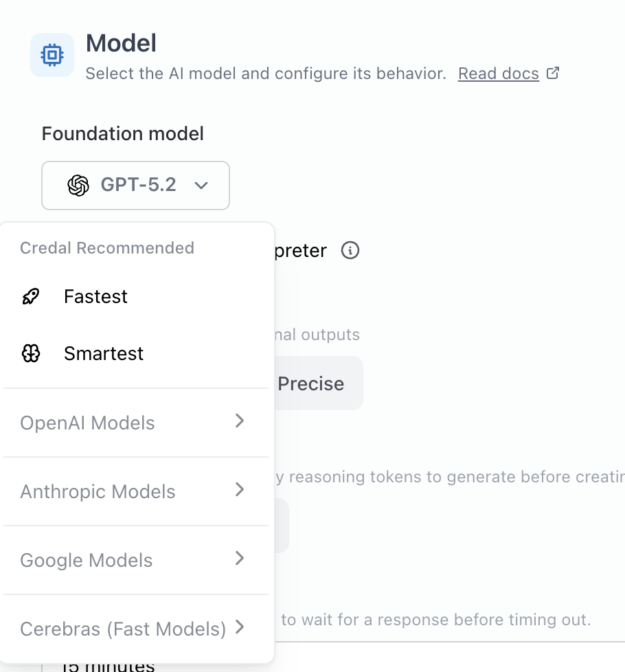This screenshot has height=672, width=625.
Task: Open the Cerebras (Fast Models) submenu
Action: tap(123, 629)
